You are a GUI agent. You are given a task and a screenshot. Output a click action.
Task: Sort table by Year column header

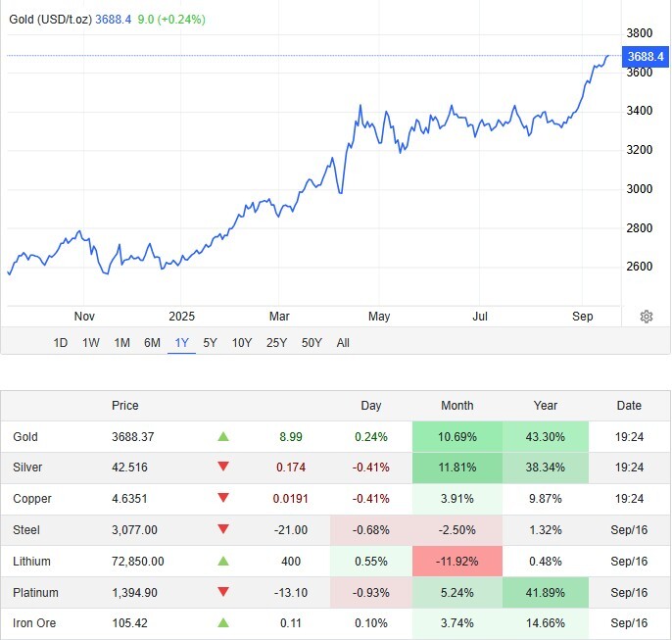tap(546, 406)
